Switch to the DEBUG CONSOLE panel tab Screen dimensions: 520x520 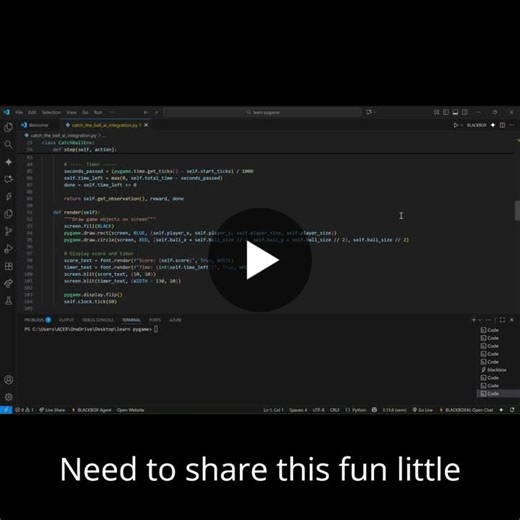point(98,320)
